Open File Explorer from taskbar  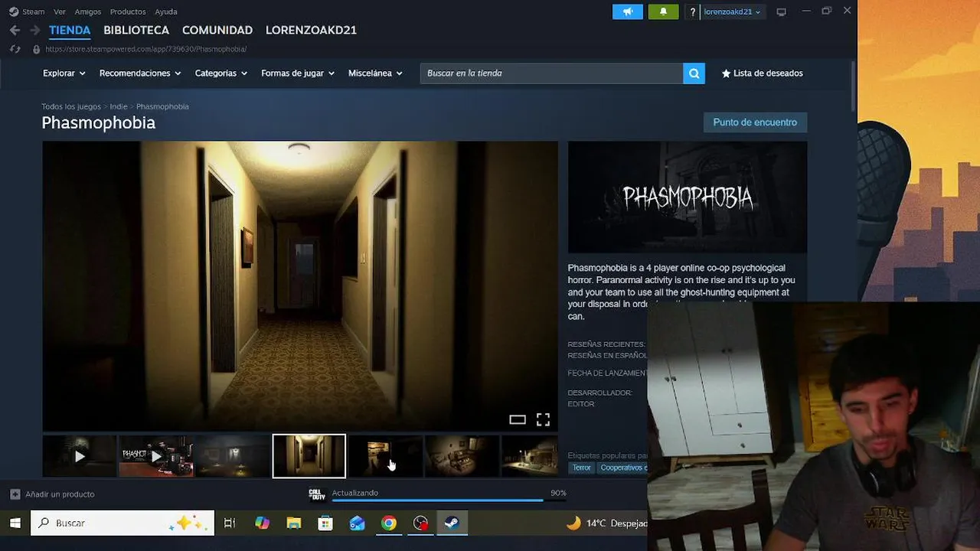pos(294,523)
